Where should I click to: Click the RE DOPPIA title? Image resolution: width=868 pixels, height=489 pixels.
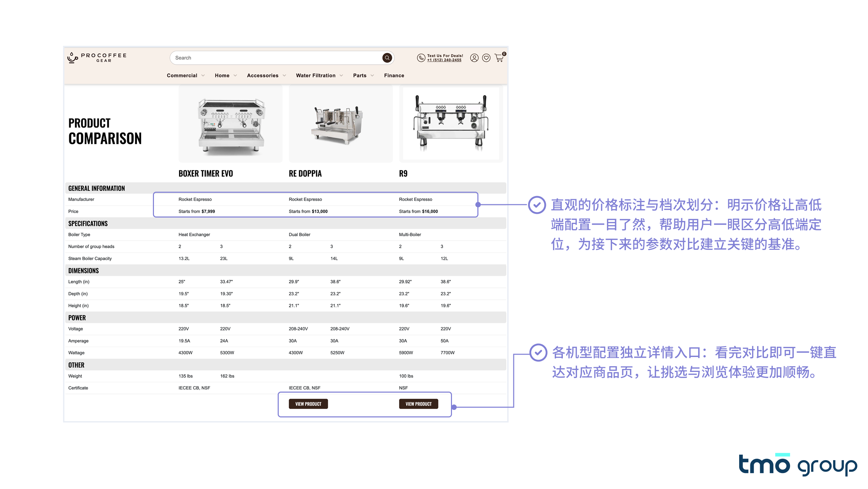(x=305, y=174)
